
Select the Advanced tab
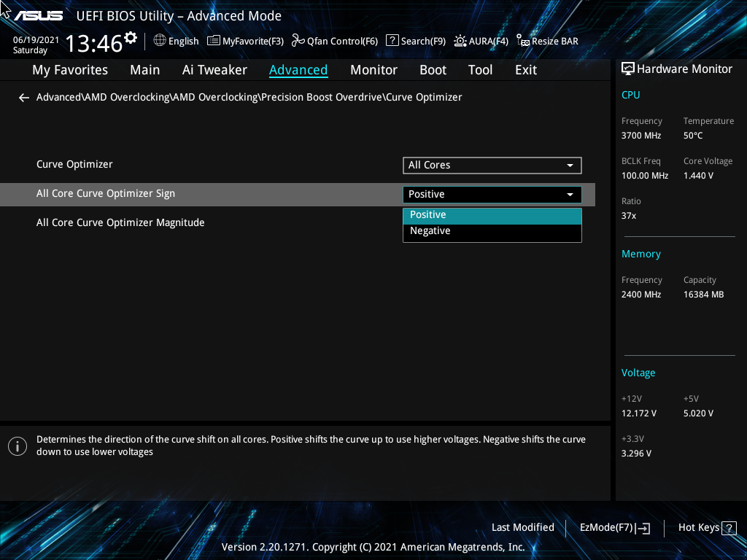(298, 70)
